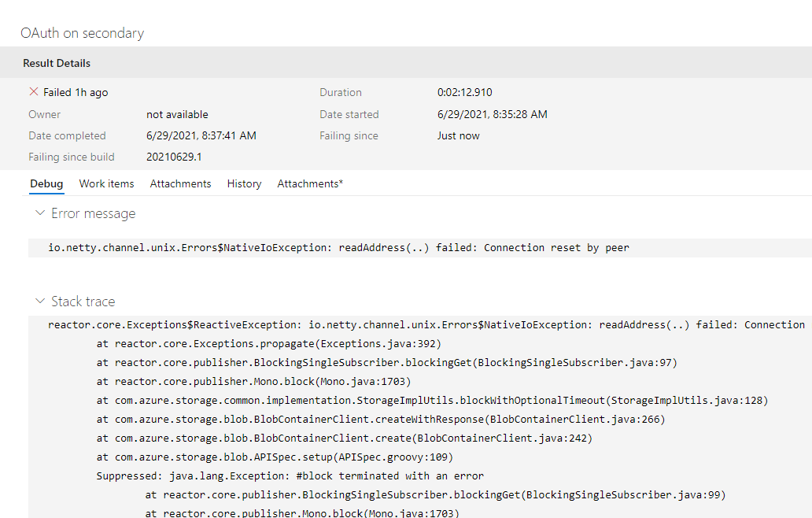The width and height of the screenshot is (812, 518).
Task: Switch to the Debug tab
Action: (46, 184)
